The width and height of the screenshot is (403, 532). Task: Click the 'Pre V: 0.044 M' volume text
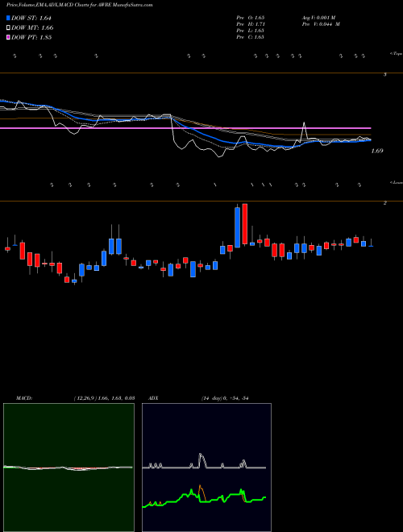click(x=321, y=24)
